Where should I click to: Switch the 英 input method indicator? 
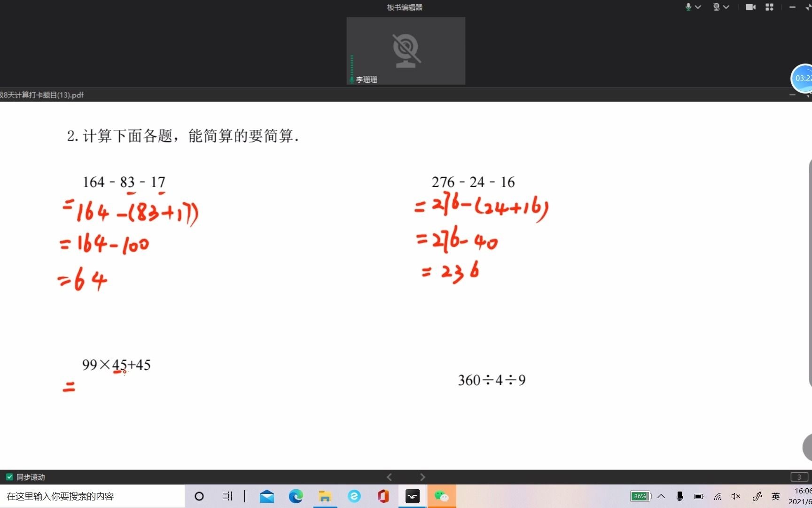776,496
